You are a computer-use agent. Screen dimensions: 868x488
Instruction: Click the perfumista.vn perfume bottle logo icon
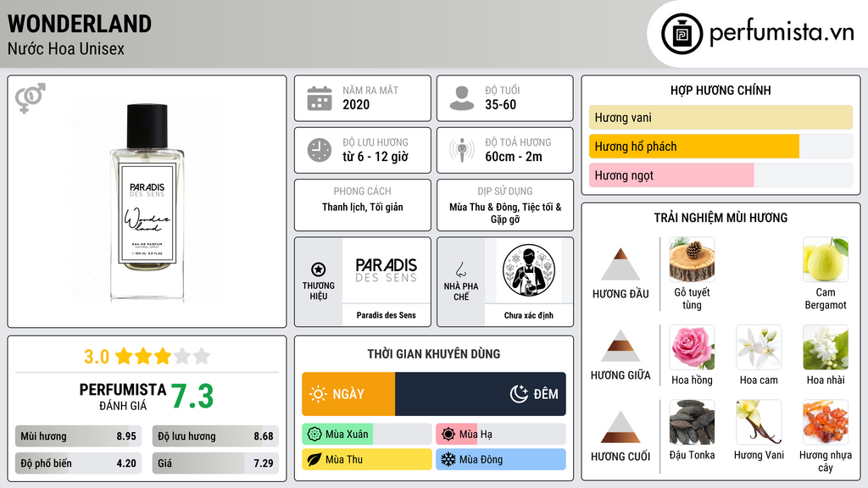click(x=682, y=34)
